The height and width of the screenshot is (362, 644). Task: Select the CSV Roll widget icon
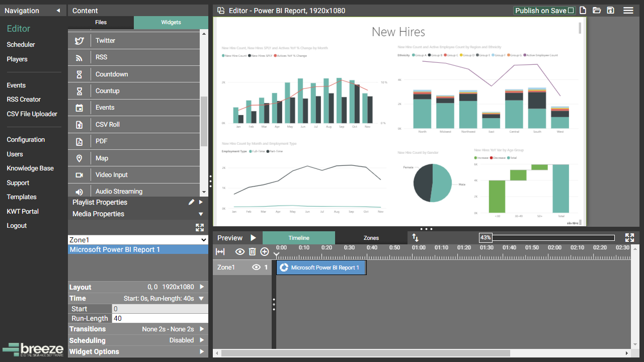point(79,125)
